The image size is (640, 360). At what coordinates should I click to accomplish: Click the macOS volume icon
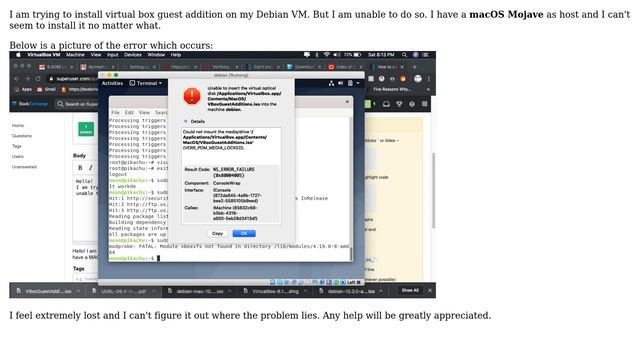point(336,55)
